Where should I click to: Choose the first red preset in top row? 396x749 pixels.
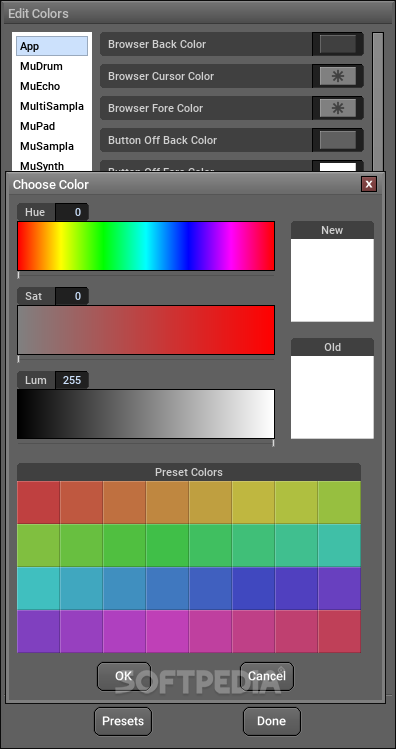click(x=39, y=503)
